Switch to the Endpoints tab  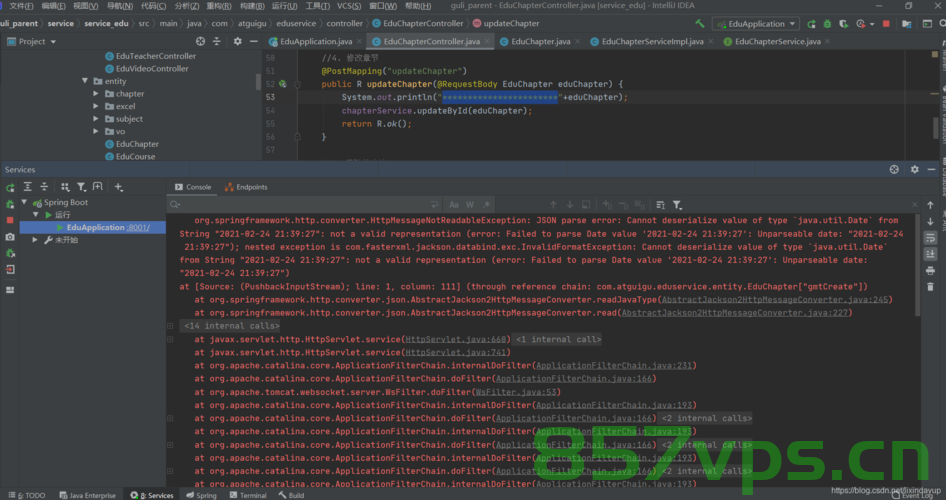pos(246,187)
